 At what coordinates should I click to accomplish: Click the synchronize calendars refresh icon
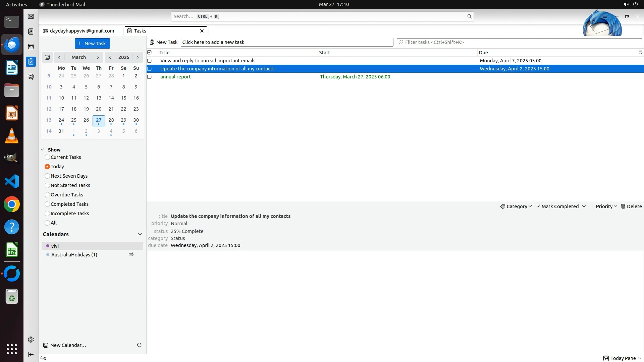[139, 345]
